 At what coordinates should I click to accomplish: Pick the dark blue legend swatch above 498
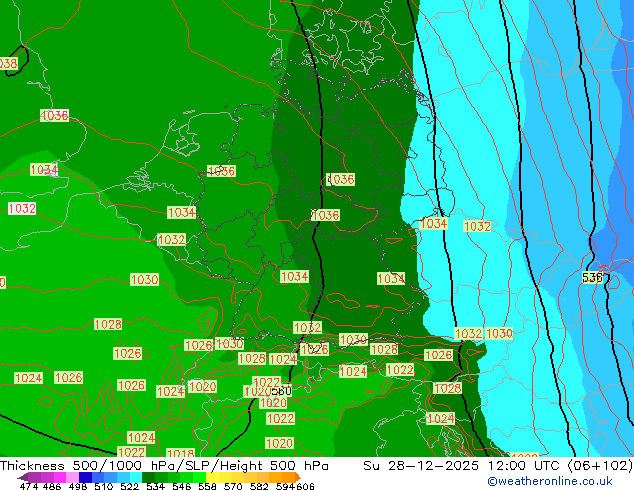click(85, 477)
